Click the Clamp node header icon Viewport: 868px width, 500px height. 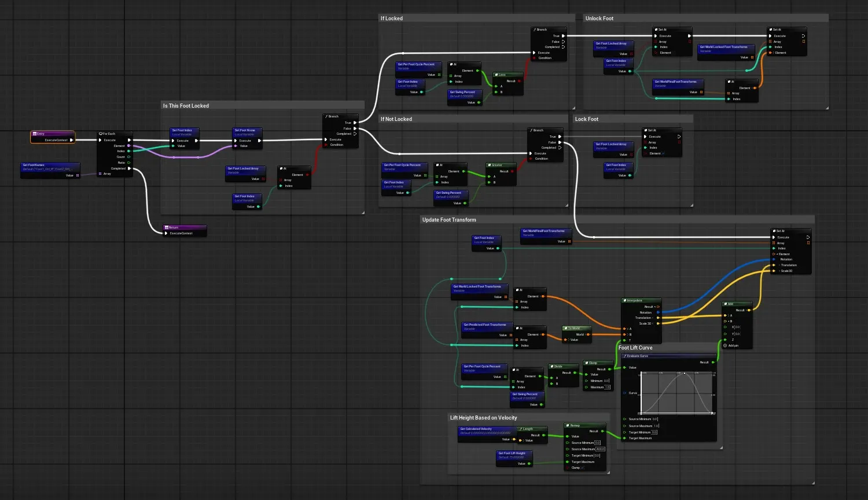pyautogui.click(x=587, y=363)
